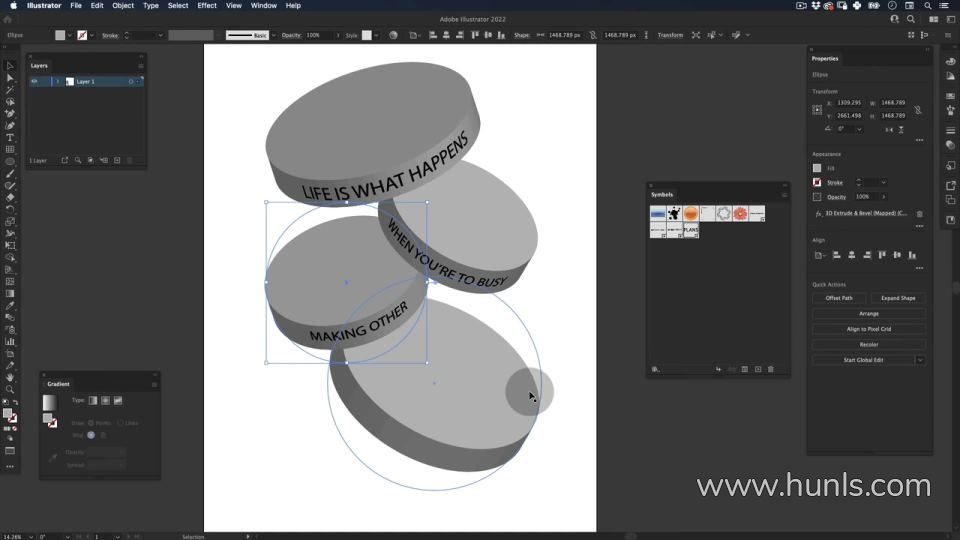960x540 pixels.
Task: Open the Window menu
Action: [x=264, y=6]
